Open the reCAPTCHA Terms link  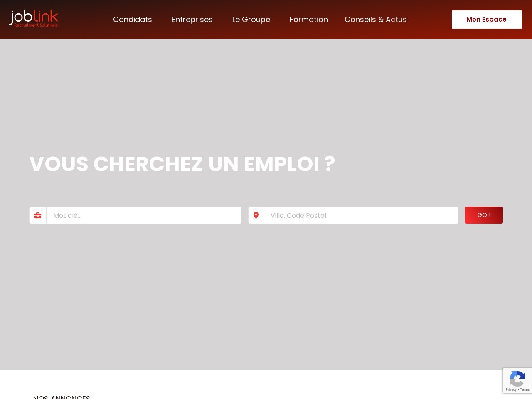(525, 389)
